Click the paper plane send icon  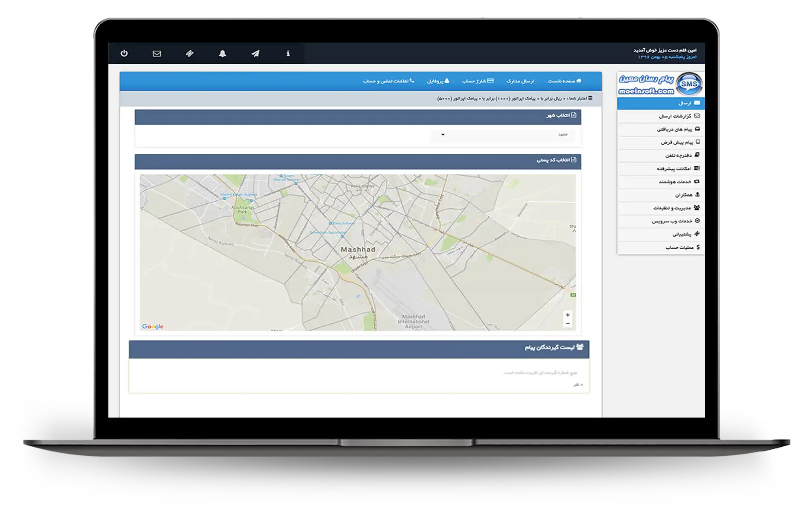(x=255, y=54)
